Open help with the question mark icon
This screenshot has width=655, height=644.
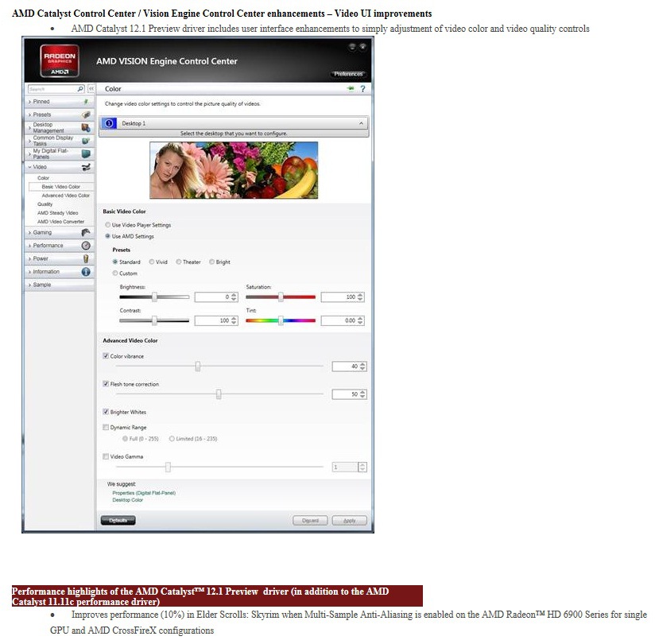click(362, 89)
